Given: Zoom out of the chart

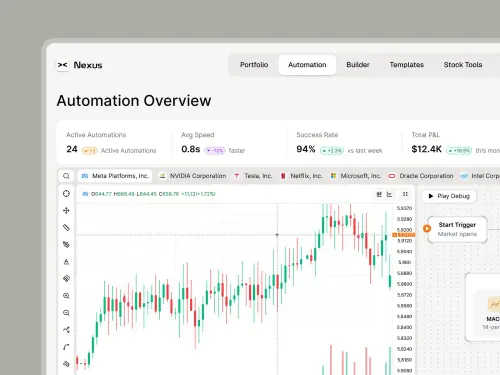Looking at the screenshot, I should click(66, 313).
